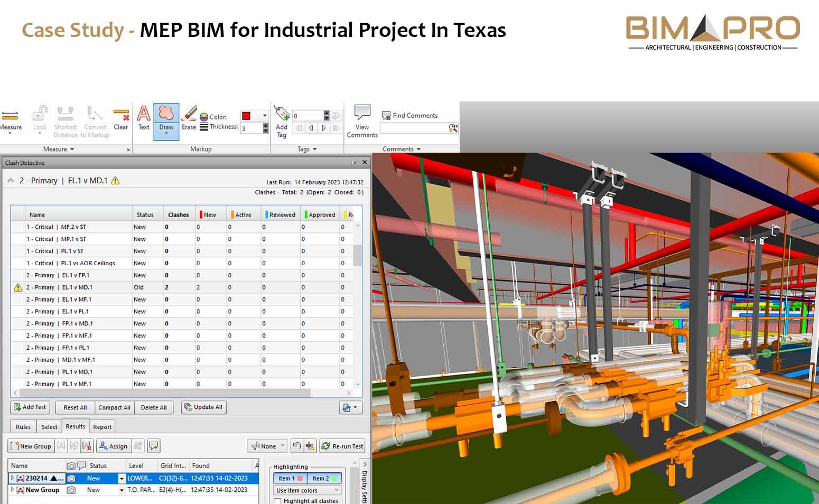Image resolution: width=819 pixels, height=504 pixels.
Task: Select the Draw markup tool
Action: (x=166, y=120)
